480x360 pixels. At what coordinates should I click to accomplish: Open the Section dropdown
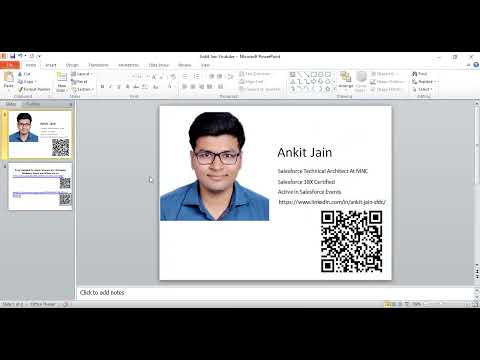click(82, 89)
